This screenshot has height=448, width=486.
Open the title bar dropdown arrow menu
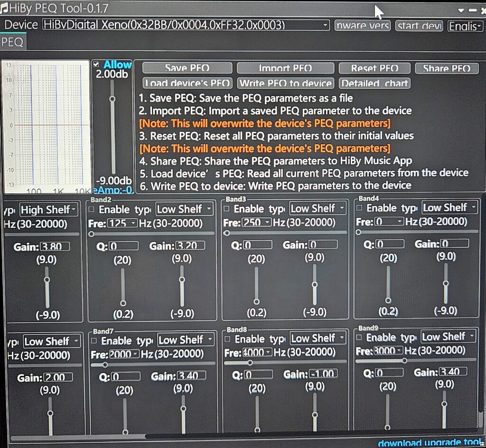[x=461, y=10]
